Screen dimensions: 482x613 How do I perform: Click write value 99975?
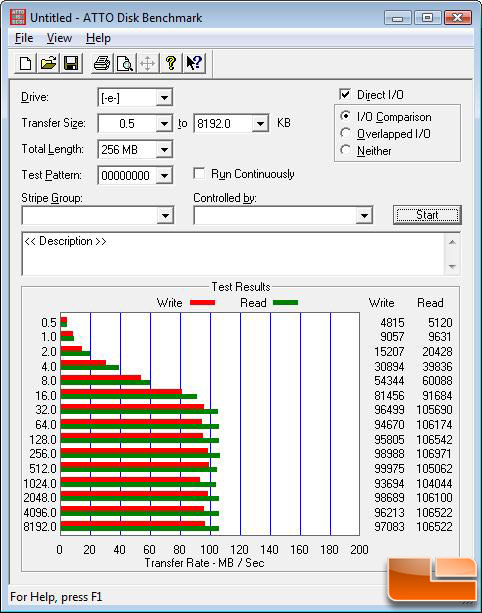click(x=389, y=468)
